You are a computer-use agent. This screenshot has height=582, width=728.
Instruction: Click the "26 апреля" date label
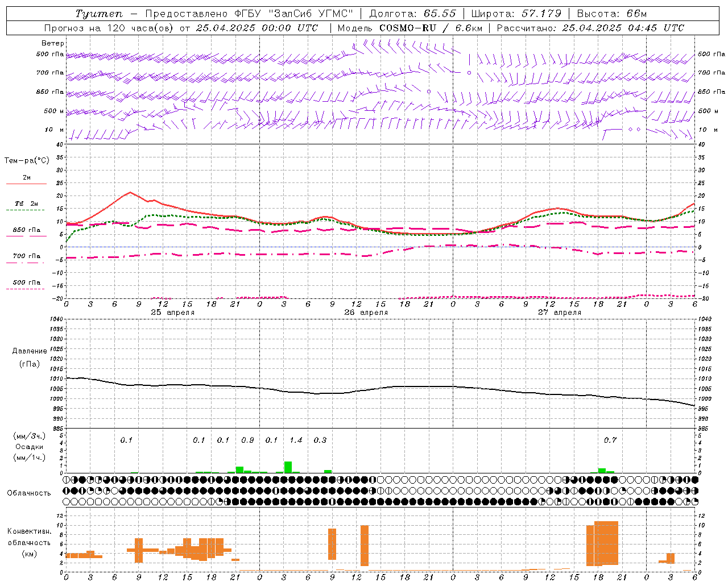tap(366, 313)
